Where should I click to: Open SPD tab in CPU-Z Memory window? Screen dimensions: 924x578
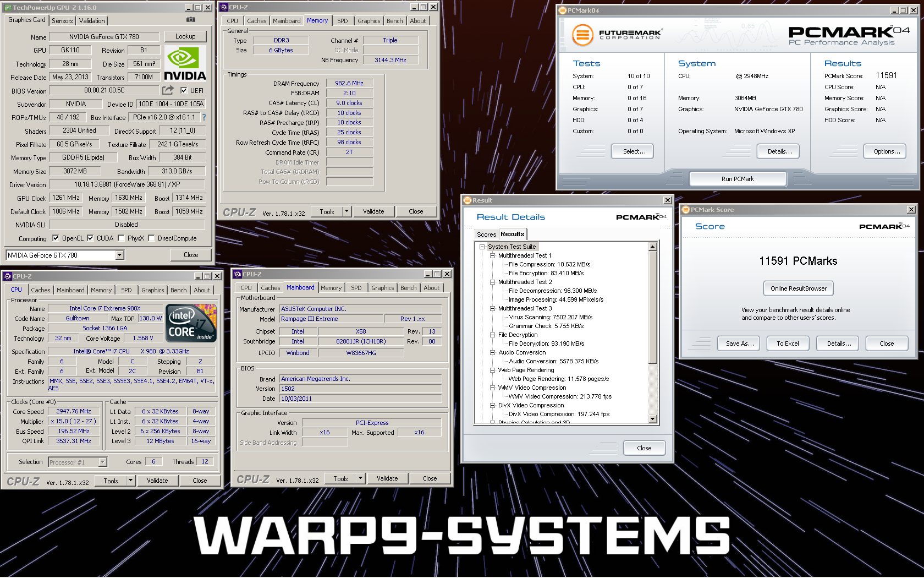(343, 21)
